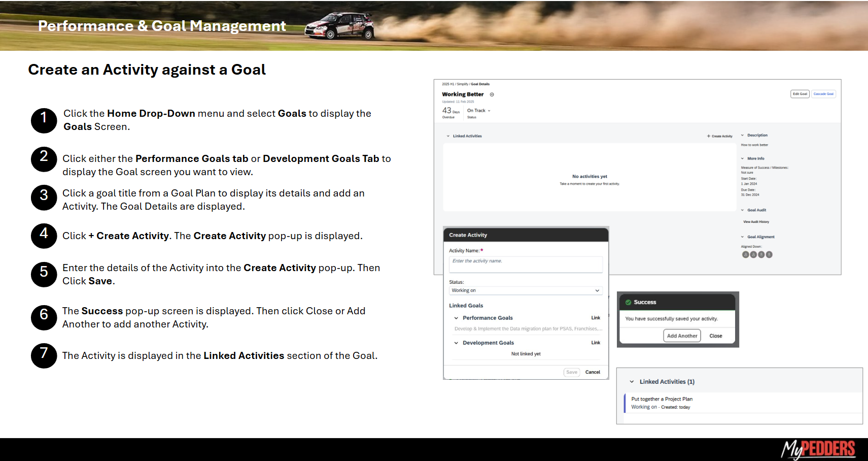
Task: Click the Edit Goal button
Action: point(800,94)
